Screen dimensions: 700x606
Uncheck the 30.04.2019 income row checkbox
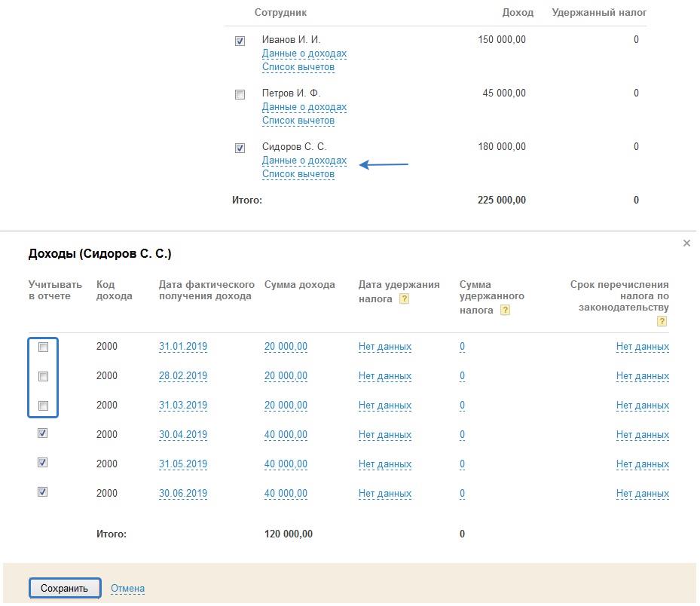click(x=43, y=433)
